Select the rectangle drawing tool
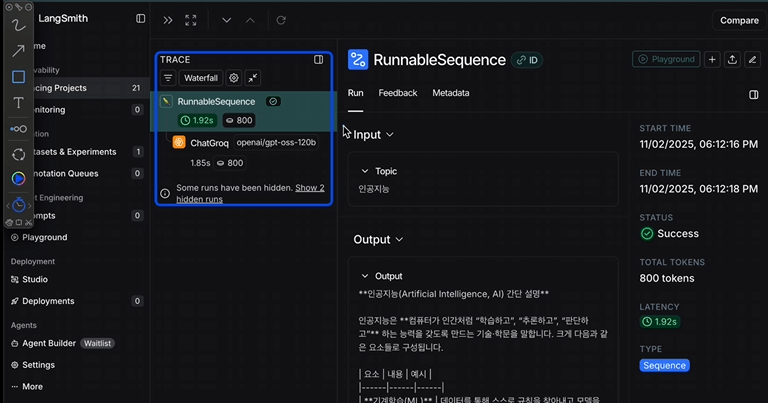Screen dimensions: 768x403 tap(18, 77)
